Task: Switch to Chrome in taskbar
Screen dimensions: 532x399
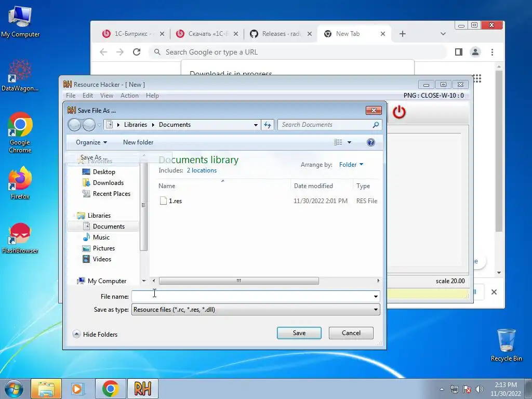Action: [110, 389]
